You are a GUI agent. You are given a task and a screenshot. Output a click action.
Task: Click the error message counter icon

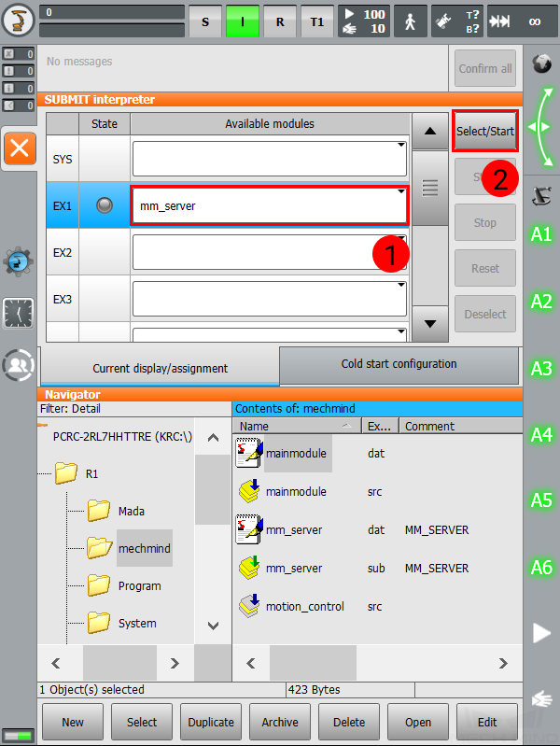tap(18, 54)
